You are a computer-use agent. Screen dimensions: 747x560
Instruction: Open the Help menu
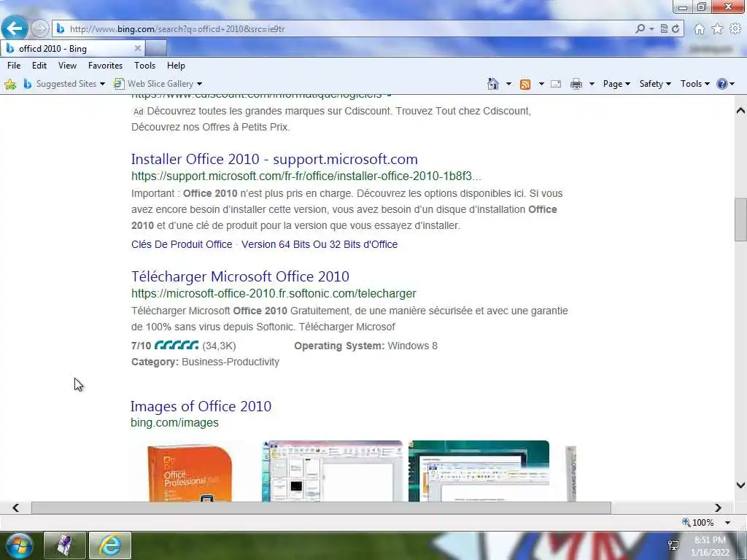pos(176,66)
